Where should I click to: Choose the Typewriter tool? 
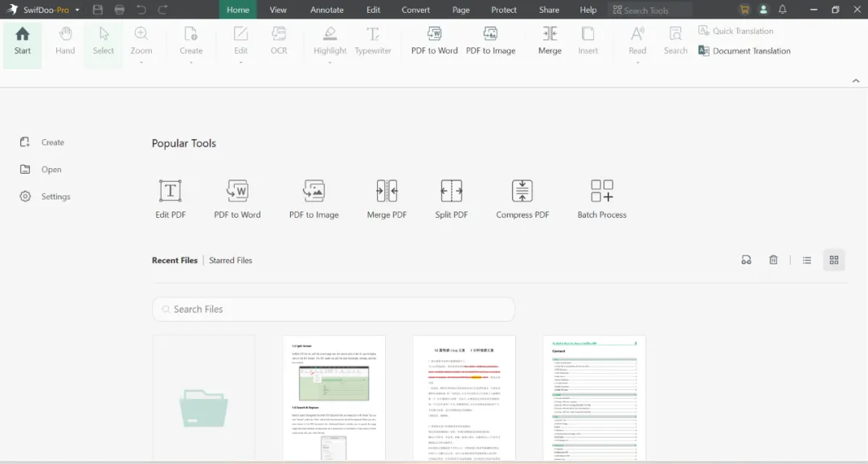373,42
